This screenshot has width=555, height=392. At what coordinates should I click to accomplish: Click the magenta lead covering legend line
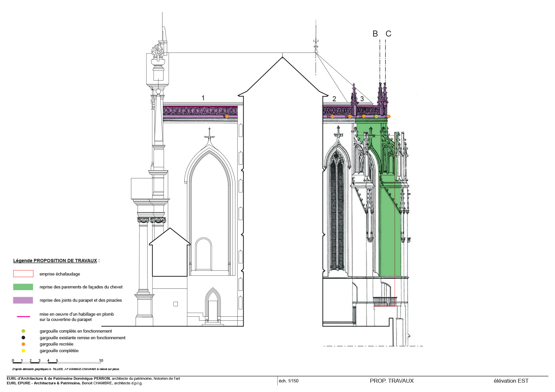(x=23, y=317)
